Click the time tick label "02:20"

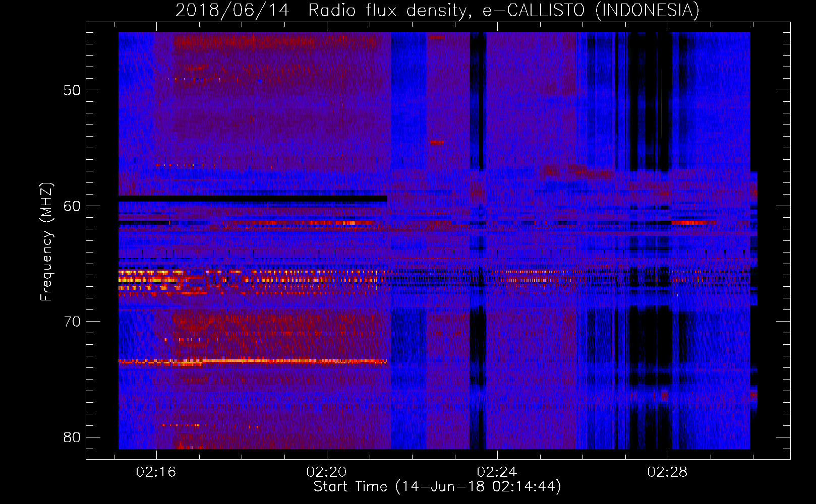[x=327, y=472]
